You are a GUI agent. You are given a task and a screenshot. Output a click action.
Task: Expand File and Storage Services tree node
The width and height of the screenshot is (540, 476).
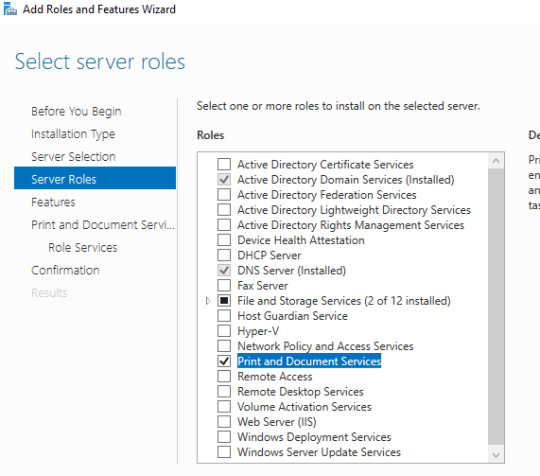click(x=208, y=301)
